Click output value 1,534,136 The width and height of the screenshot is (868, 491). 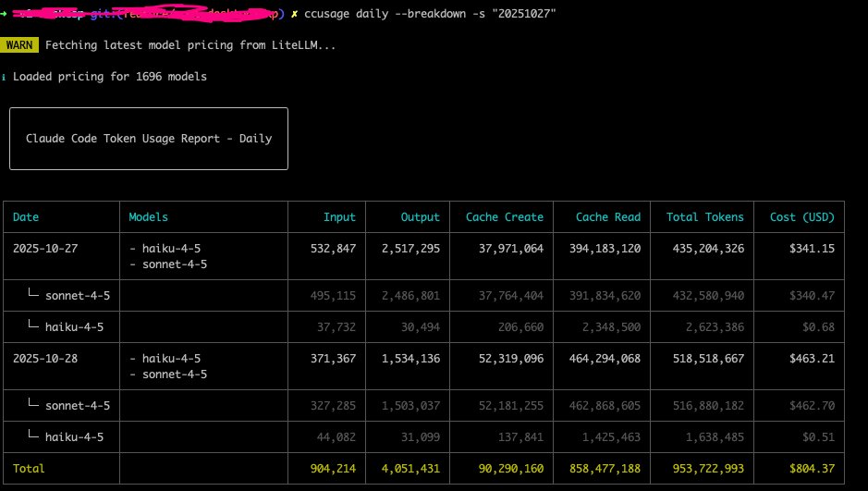(410, 359)
